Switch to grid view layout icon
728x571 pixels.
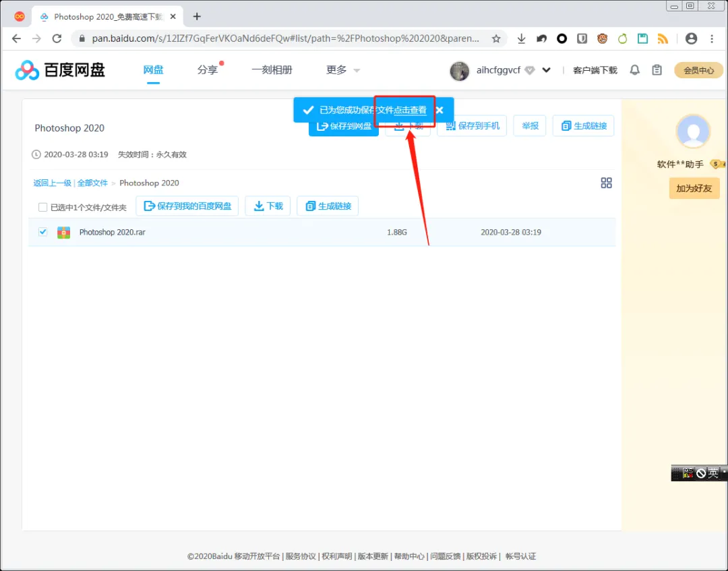[x=607, y=183]
